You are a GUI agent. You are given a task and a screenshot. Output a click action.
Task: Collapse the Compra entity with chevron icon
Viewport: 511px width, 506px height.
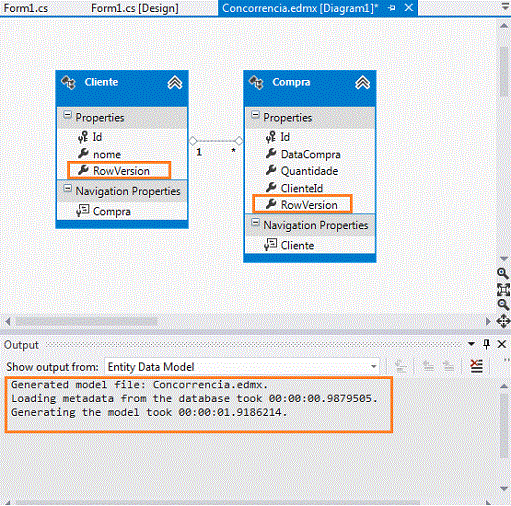pyautogui.click(x=362, y=82)
